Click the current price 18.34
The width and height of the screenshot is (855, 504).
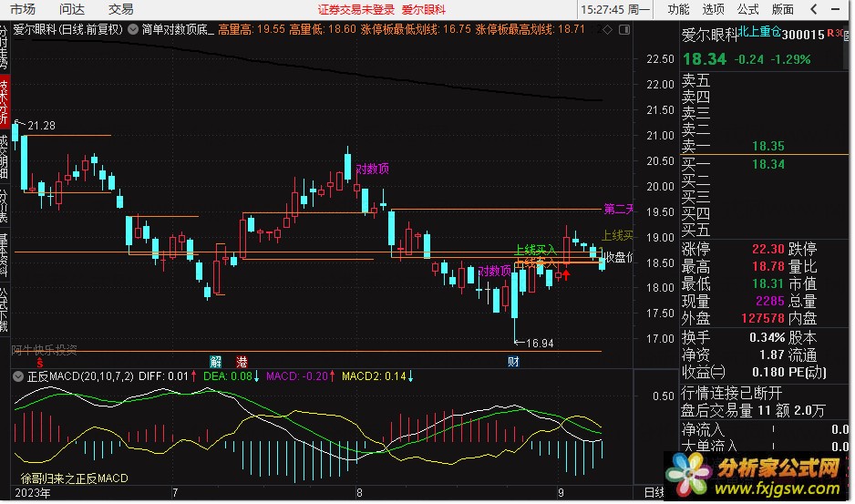(x=705, y=59)
